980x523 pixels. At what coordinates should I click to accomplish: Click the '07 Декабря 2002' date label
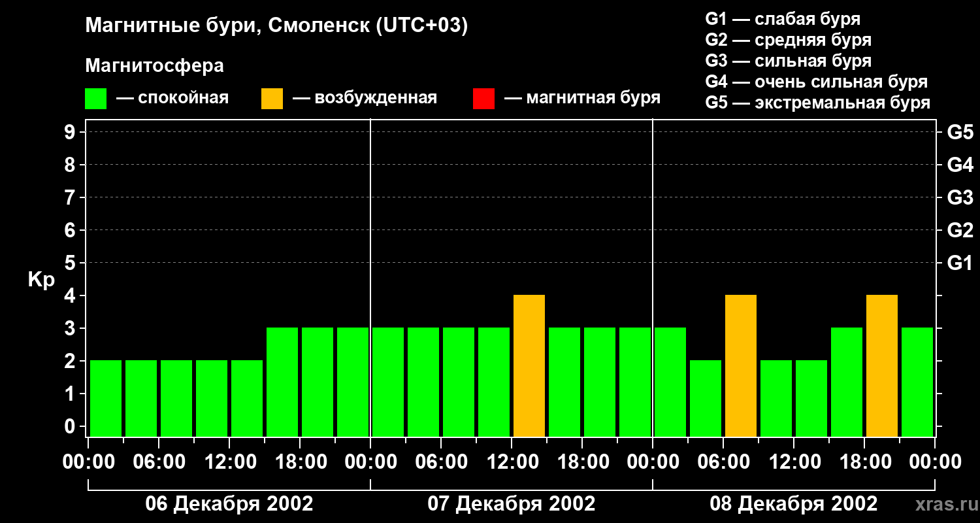coord(512,504)
